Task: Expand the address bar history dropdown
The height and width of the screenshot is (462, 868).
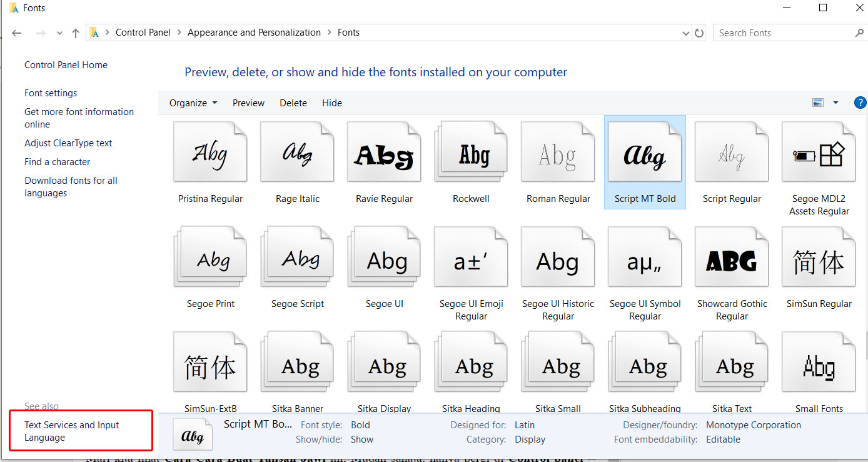Action: [686, 33]
